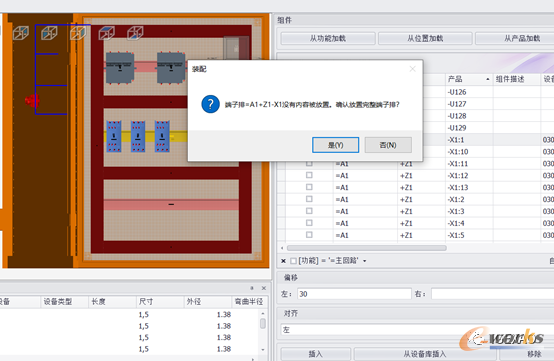
Task: Decline the dialog with 否(N)
Action: (388, 145)
